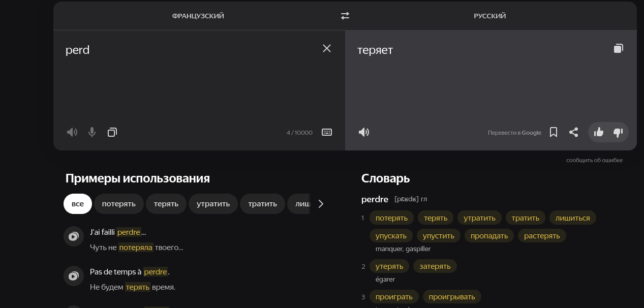644x308 pixels.
Task: Swap the French and Russian languages
Action: click(345, 16)
